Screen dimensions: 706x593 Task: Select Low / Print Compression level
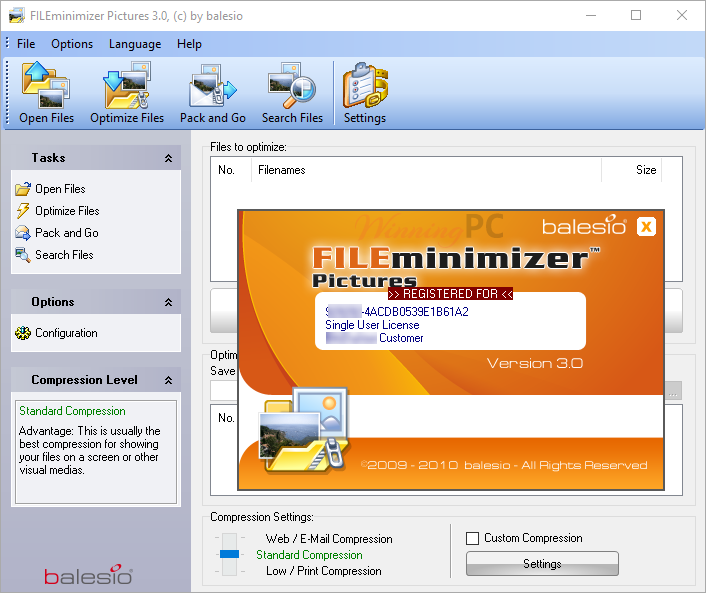(x=323, y=571)
